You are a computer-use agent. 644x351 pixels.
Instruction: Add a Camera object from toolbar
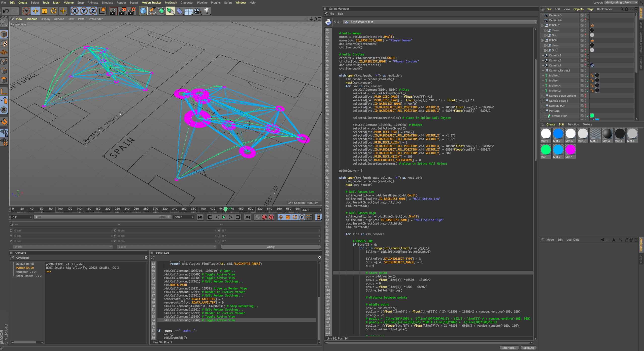(x=198, y=11)
